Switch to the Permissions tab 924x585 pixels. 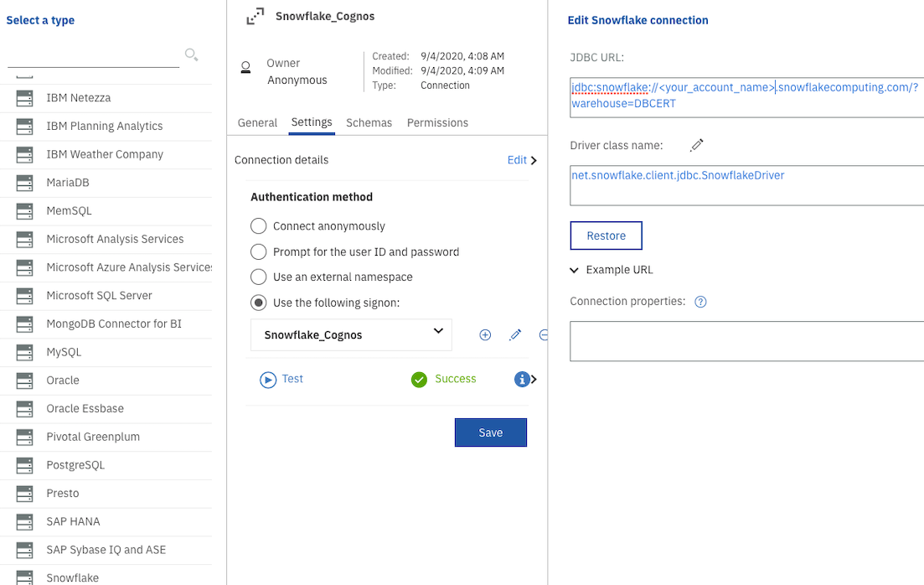point(438,122)
